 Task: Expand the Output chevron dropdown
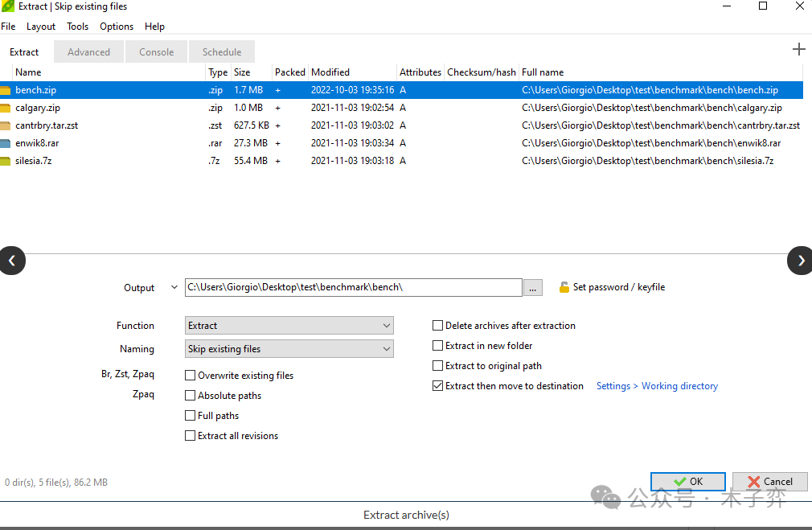[174, 287]
